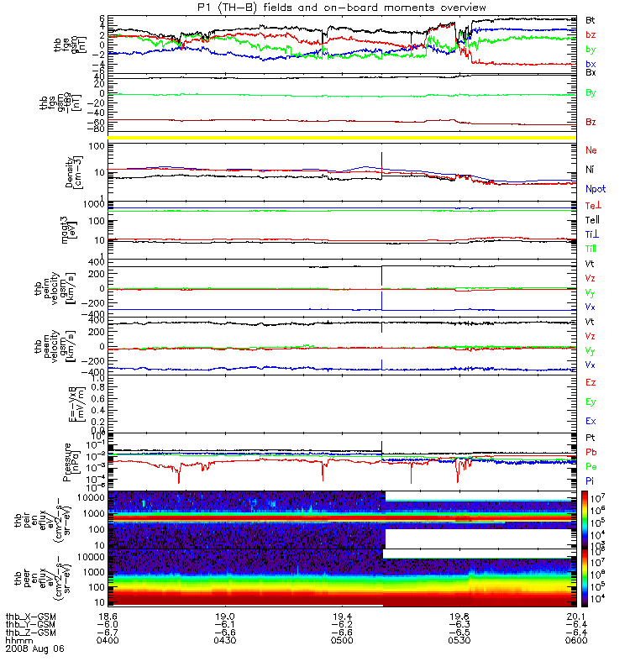Screen dimensions: 630x672
Task: Select green 'Vy' legend of the peim velocity panel
Action: 591,293
